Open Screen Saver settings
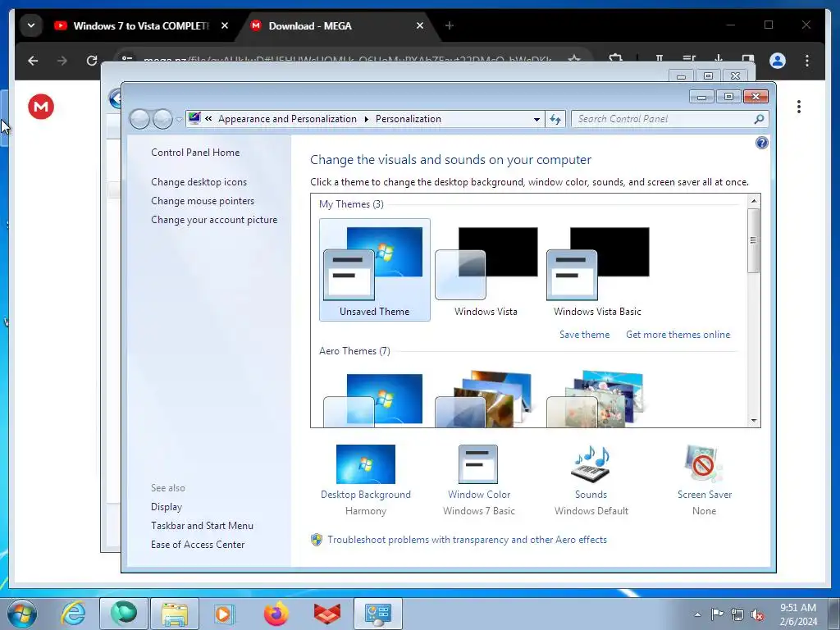 coord(705,479)
